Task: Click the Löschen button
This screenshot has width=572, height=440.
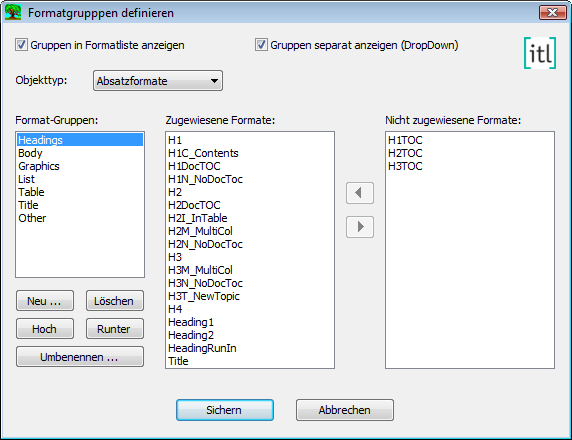Action: (x=115, y=301)
